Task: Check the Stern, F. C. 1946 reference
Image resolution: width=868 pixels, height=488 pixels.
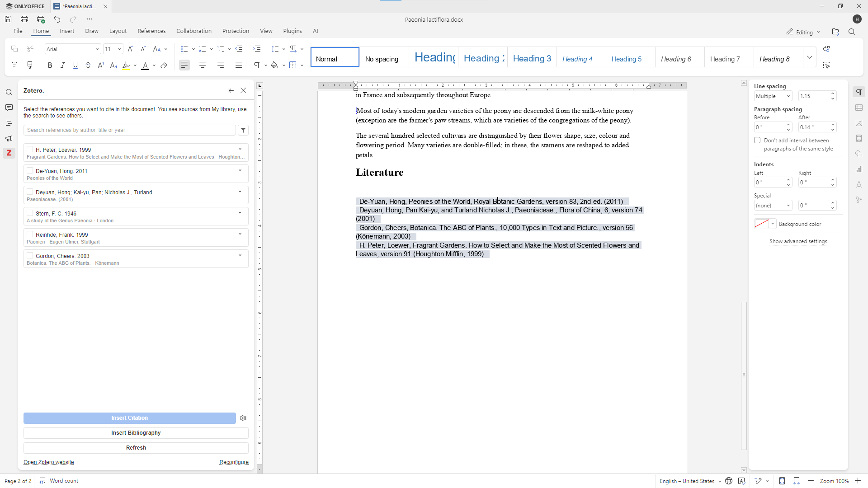Action: point(30,213)
